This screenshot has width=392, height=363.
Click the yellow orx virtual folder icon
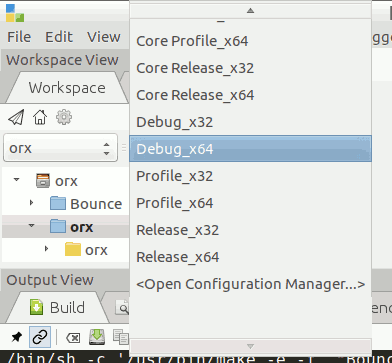pyautogui.click(x=73, y=249)
